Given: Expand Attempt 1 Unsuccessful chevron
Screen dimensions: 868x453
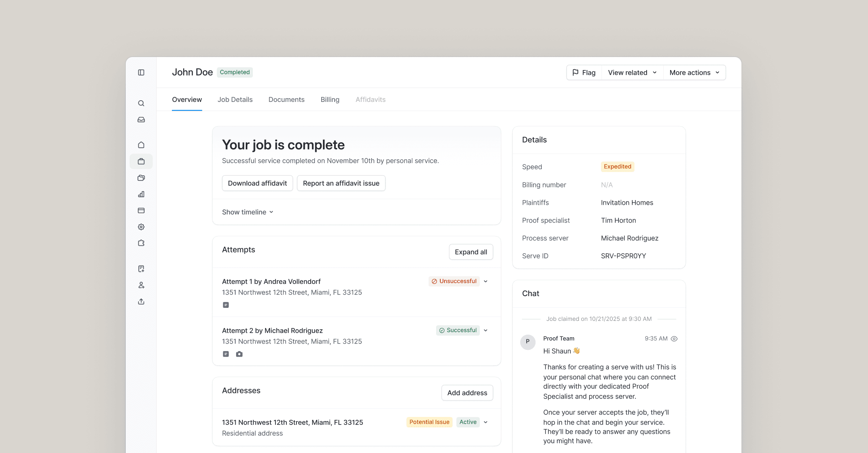Looking at the screenshot, I should point(486,281).
